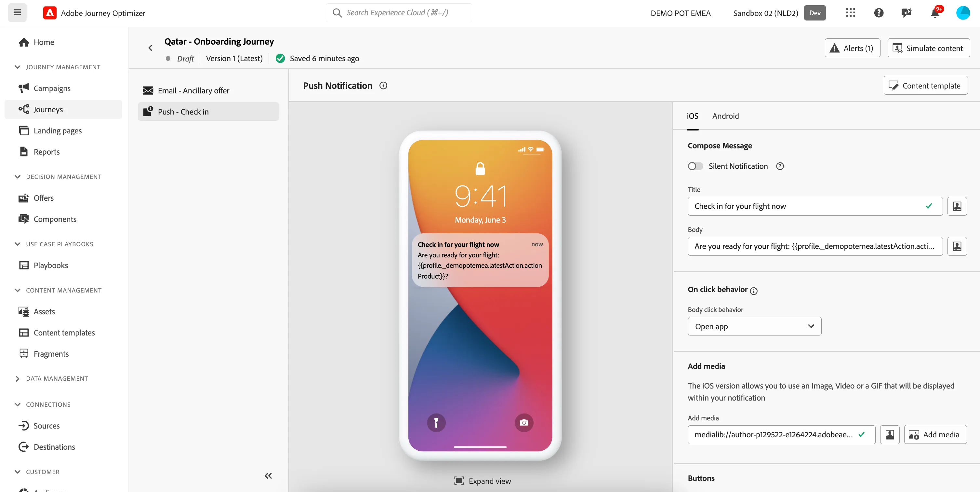This screenshot has height=492, width=980.
Task: Click the Dev sandbox badge
Action: (x=814, y=13)
